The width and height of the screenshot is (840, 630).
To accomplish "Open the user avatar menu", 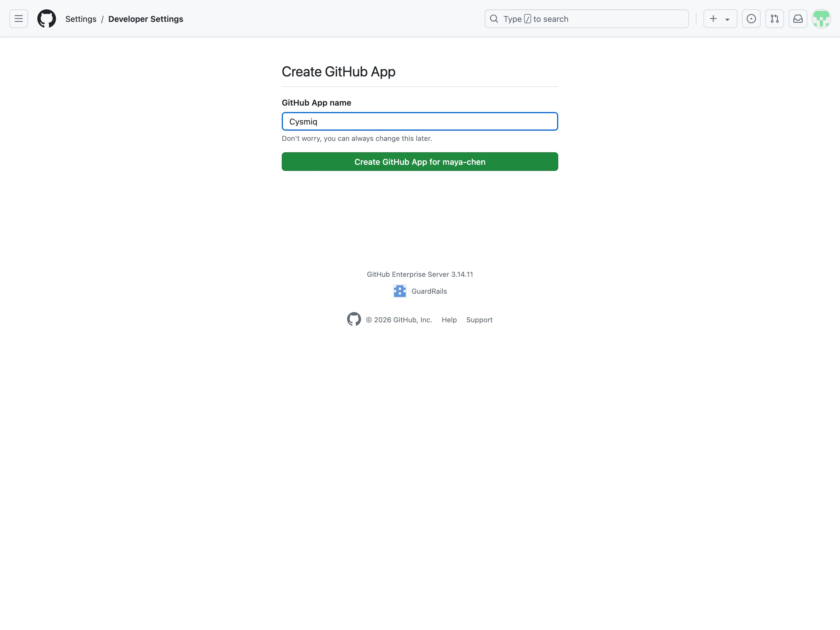I will 821,19.
